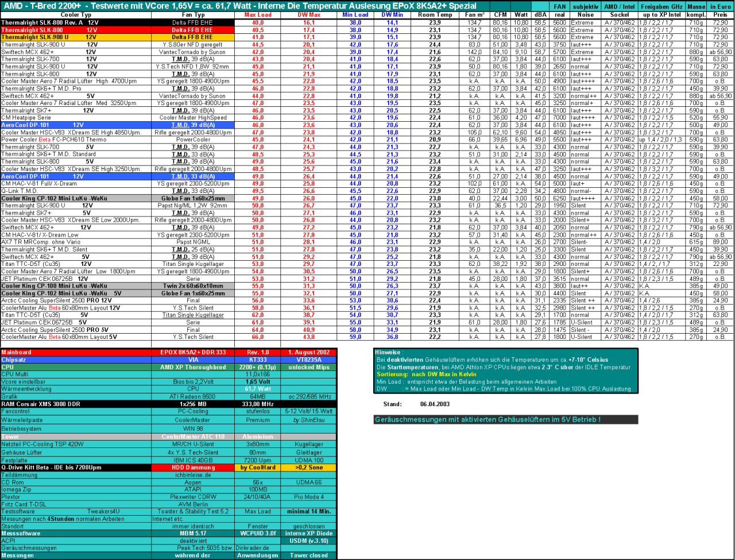Viewport: 735px width, 560px height.
Task: Click yellow 'Sortierung: nach DW Max in Kelvin' note
Action: click(x=426, y=374)
